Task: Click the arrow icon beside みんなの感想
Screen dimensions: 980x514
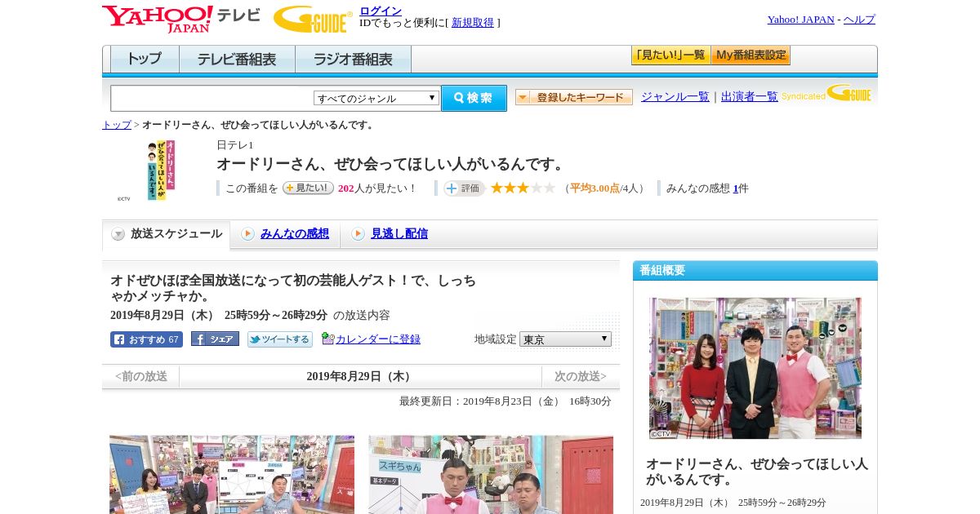Action: 247,234
